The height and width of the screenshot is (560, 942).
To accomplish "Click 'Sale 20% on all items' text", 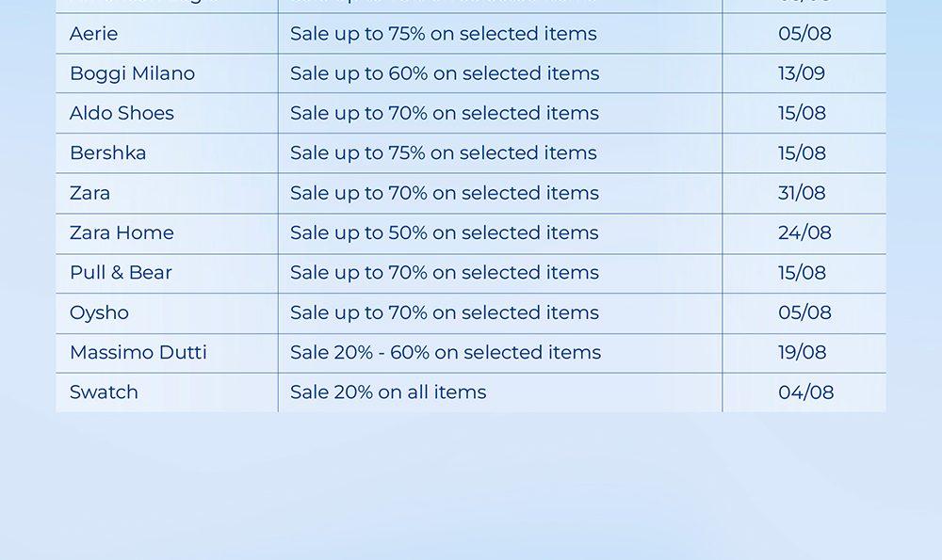I will click(388, 392).
